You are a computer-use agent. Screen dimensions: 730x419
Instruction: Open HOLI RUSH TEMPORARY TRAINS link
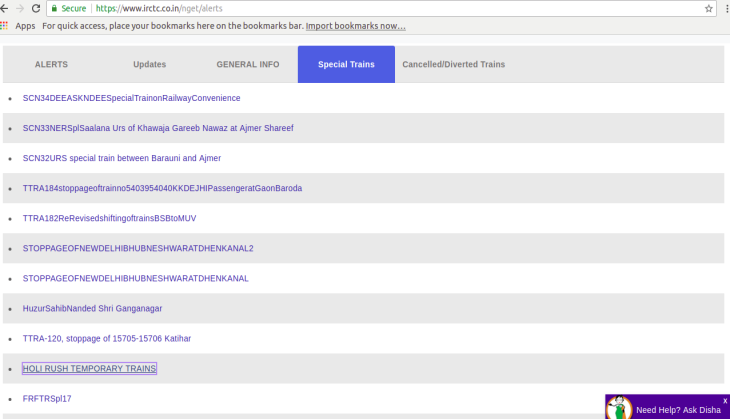[x=89, y=369]
